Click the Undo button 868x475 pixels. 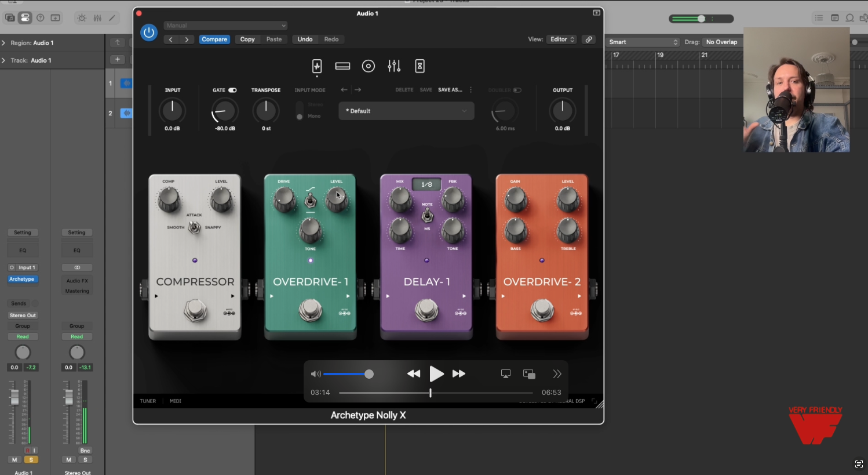click(x=305, y=39)
